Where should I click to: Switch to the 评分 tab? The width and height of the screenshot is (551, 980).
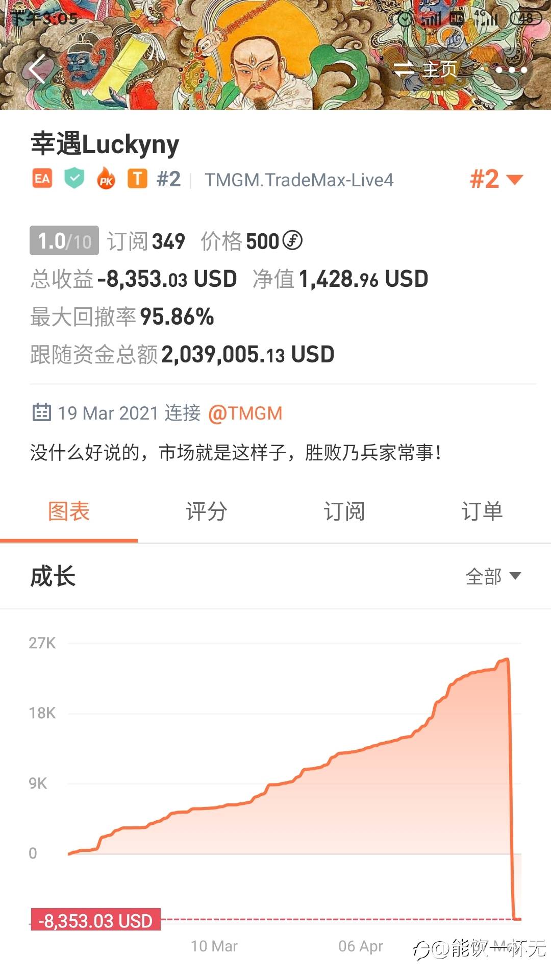click(x=207, y=511)
